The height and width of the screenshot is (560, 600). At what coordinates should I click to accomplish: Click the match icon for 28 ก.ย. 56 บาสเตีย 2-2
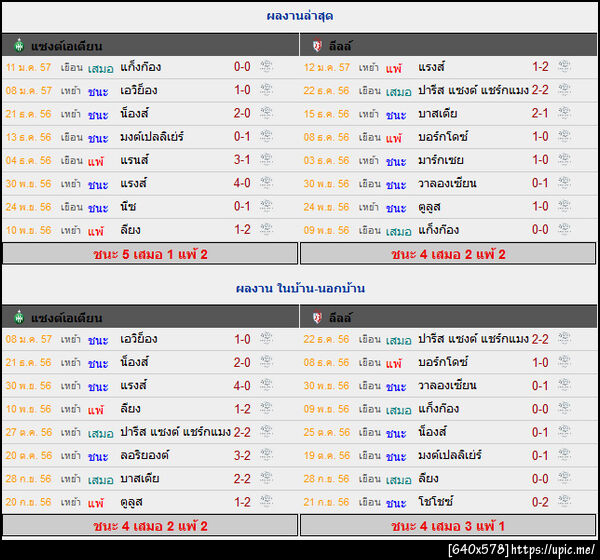point(266,478)
